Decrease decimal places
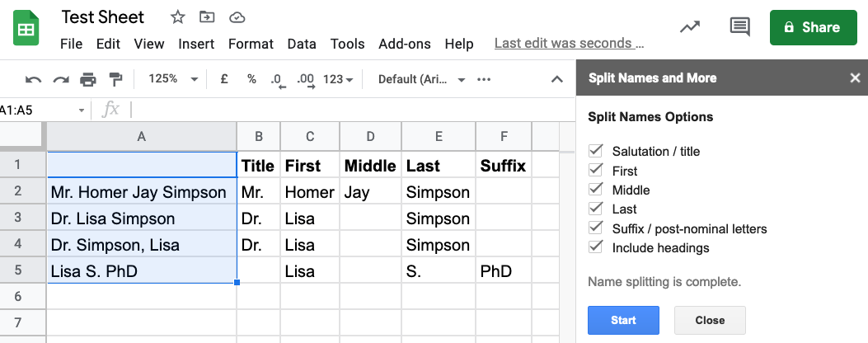The height and width of the screenshot is (343, 868). point(278,80)
